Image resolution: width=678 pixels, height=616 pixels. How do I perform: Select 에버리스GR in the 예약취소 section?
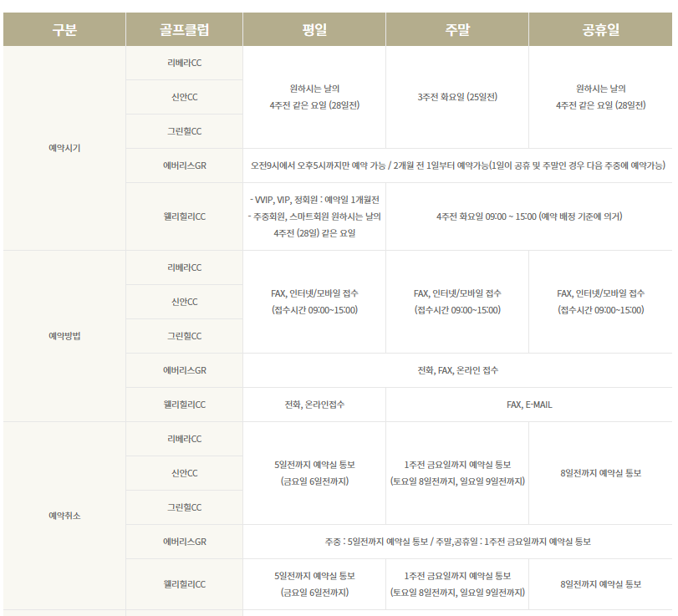(x=184, y=542)
